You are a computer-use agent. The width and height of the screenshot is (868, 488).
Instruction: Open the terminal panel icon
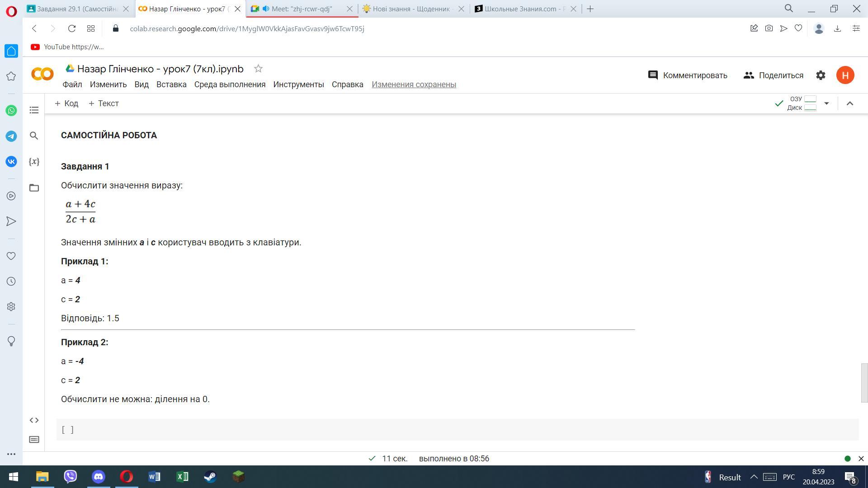[x=34, y=440]
